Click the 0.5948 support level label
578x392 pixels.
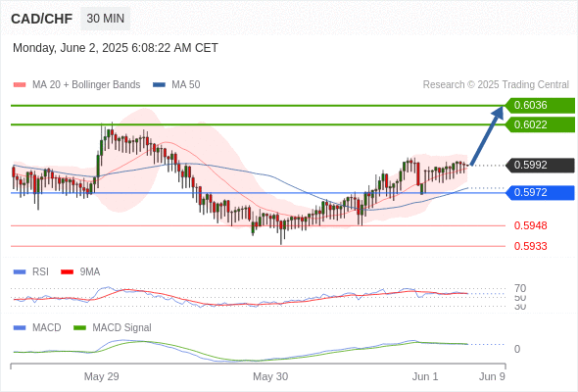[x=530, y=225]
